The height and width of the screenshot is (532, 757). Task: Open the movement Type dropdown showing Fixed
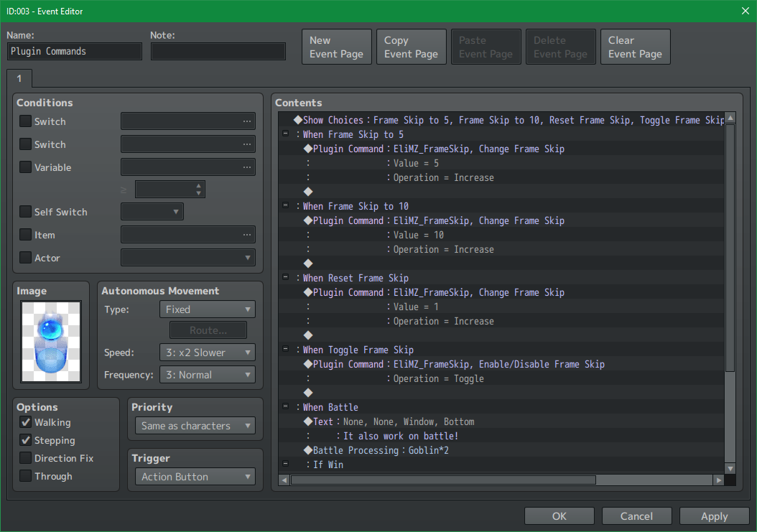207,309
